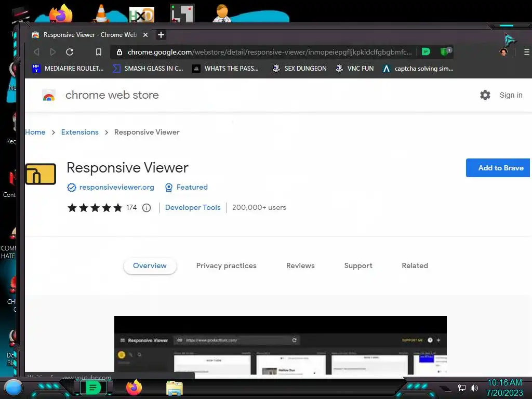Click the verified publisher badge icon
Image resolution: width=532 pixels, height=399 pixels.
tap(72, 187)
